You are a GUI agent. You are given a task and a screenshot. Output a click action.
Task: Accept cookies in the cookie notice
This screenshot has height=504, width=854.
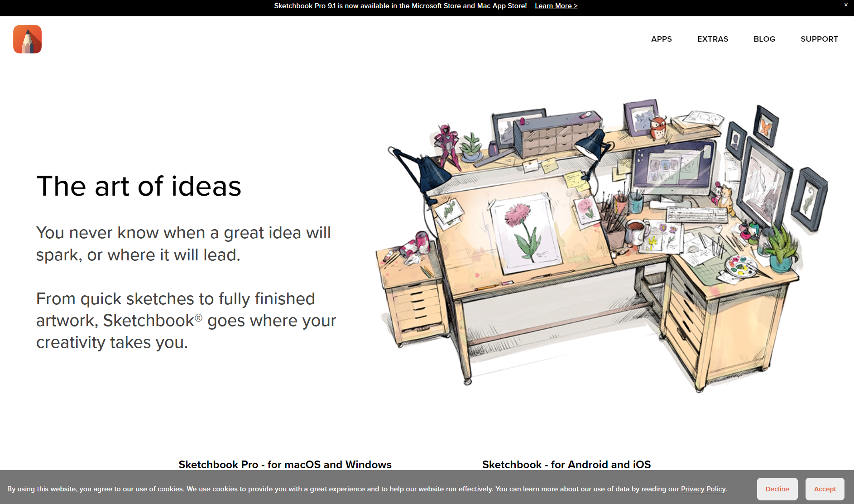click(x=825, y=489)
